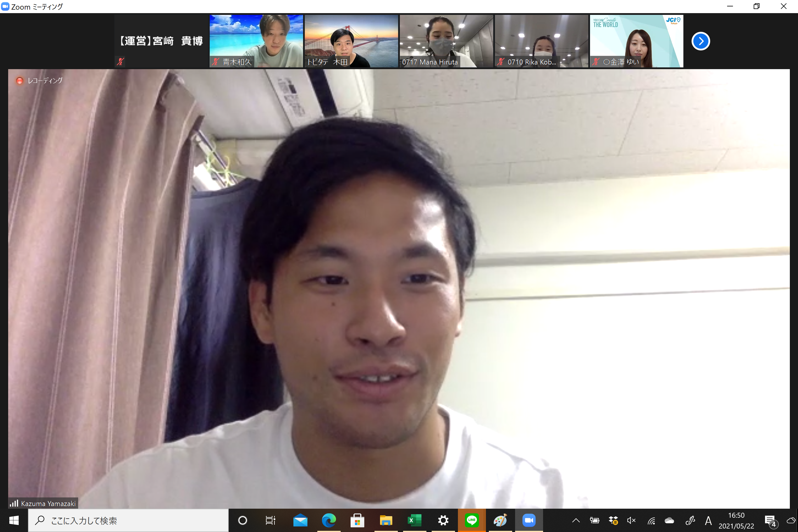Expand hidden system tray icons

(576, 520)
